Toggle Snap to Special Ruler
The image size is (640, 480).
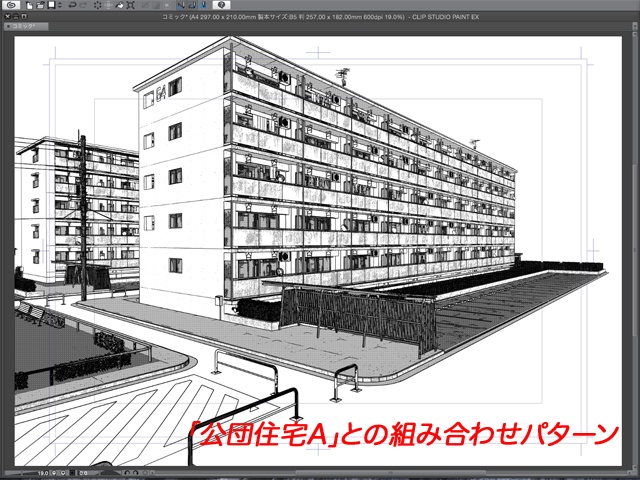pyautogui.click(x=193, y=5)
